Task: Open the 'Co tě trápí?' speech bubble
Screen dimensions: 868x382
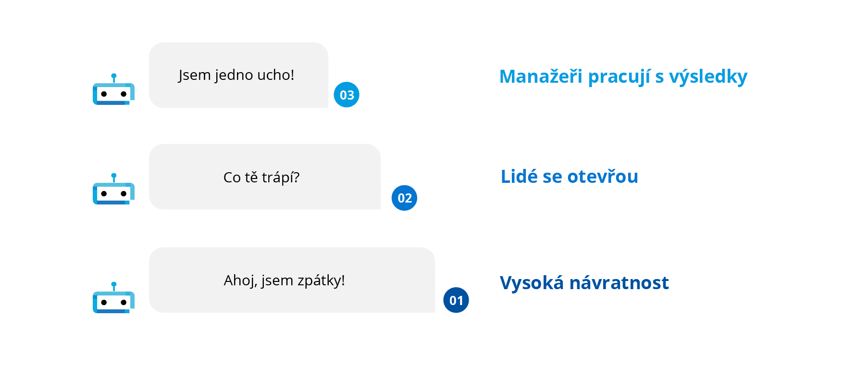Action: click(264, 177)
